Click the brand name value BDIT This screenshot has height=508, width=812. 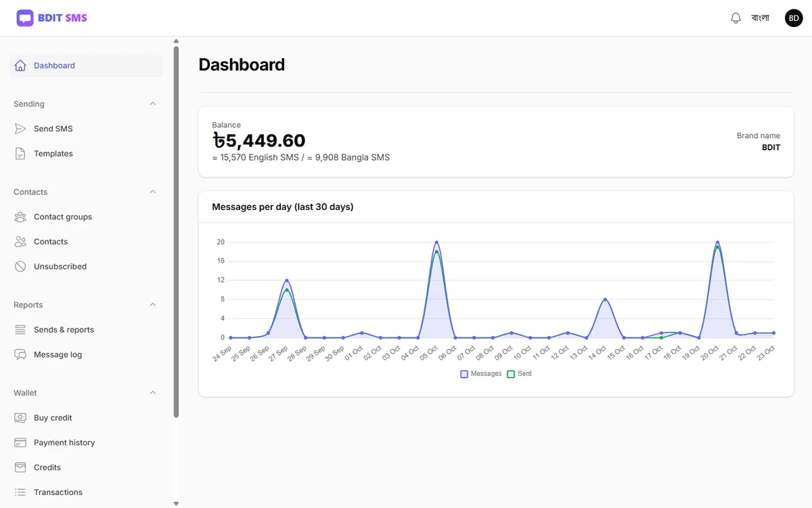pyautogui.click(x=771, y=147)
